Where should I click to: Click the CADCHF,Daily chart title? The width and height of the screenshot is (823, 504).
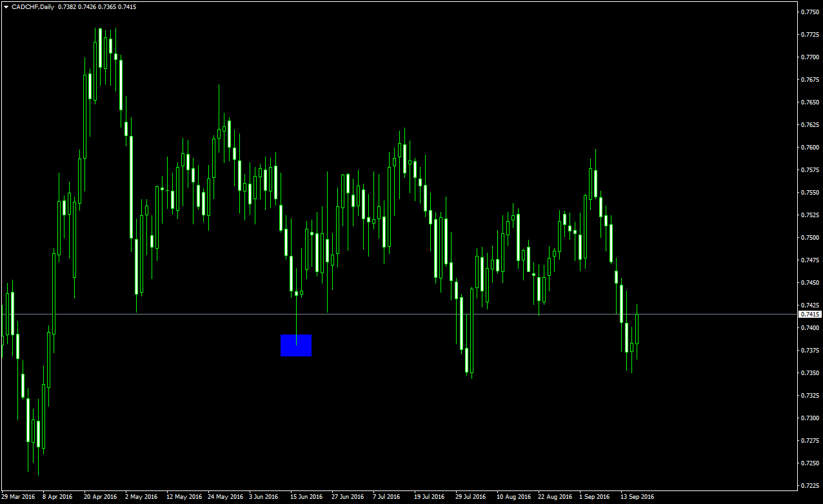tap(32, 6)
